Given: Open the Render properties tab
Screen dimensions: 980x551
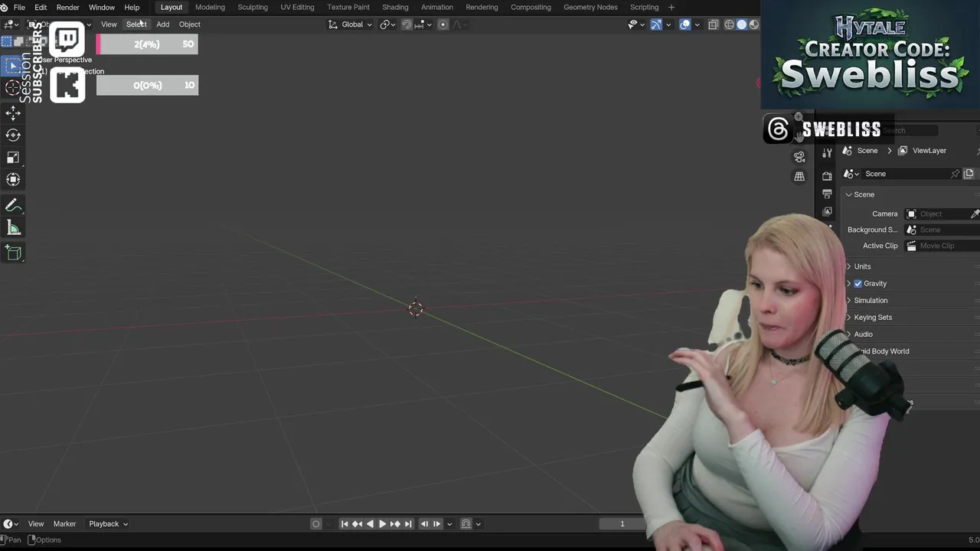Looking at the screenshot, I should tap(827, 176).
